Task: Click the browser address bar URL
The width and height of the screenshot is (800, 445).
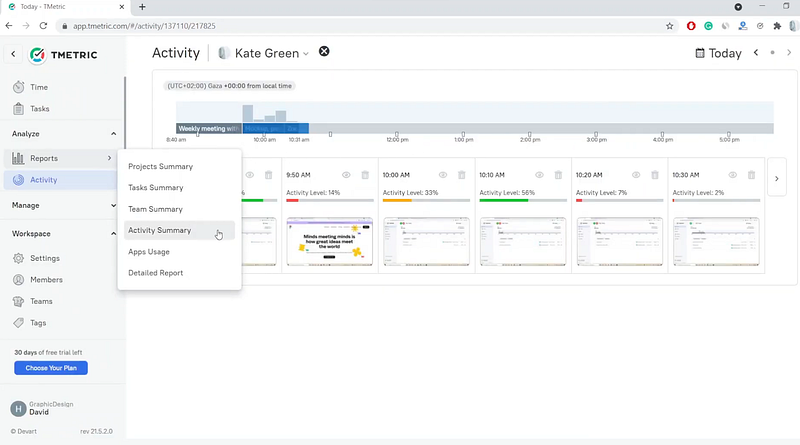Action: [x=144, y=26]
